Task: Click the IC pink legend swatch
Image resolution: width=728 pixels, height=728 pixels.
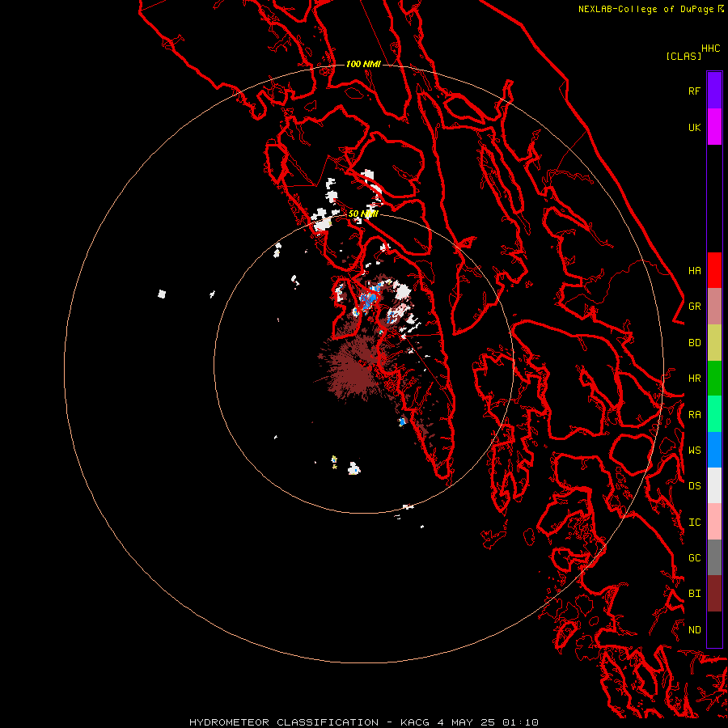Action: tap(714, 522)
